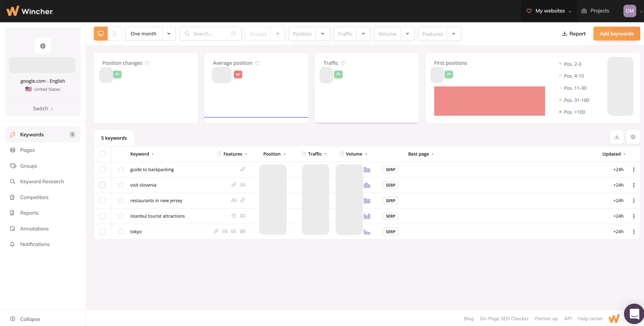
Task: Switch to mobile search results view
Action: [x=114, y=33]
